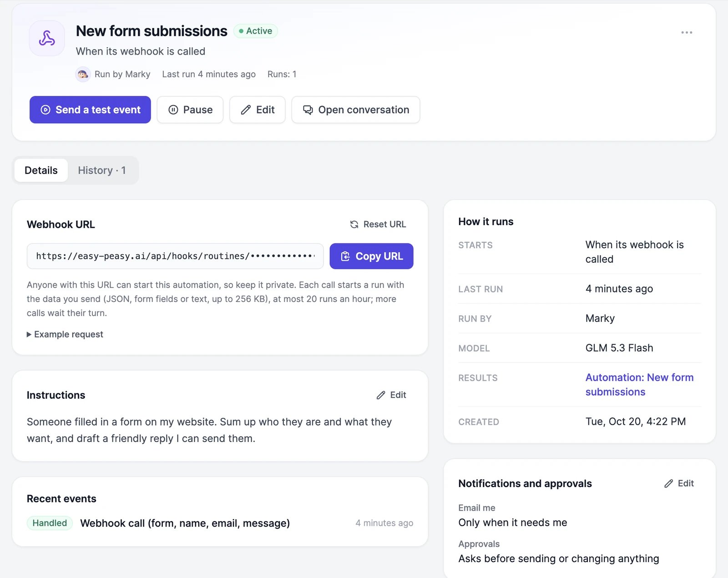Switch to the Details tab
This screenshot has height=578, width=728.
pos(41,171)
